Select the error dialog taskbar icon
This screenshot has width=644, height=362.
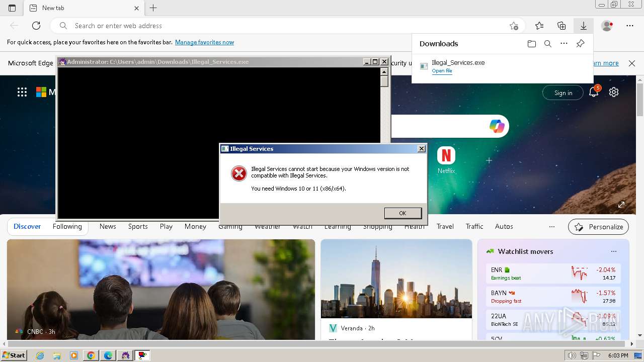(x=142, y=355)
